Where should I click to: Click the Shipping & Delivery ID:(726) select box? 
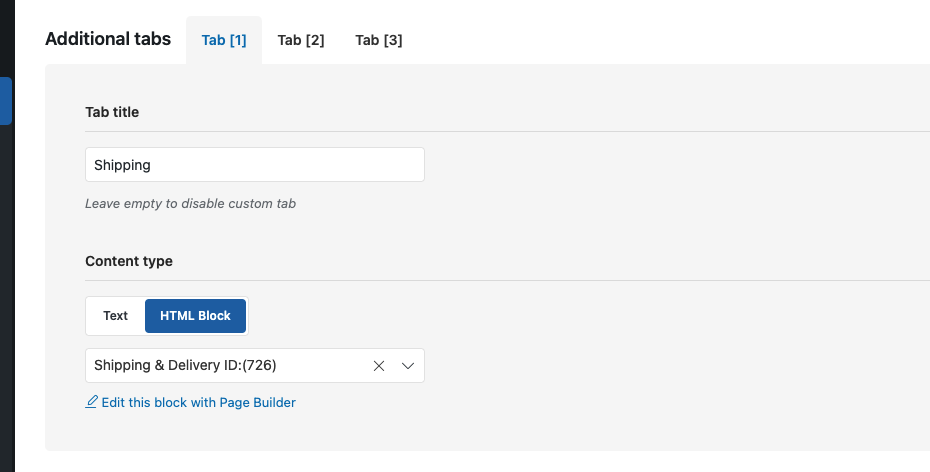pos(255,365)
